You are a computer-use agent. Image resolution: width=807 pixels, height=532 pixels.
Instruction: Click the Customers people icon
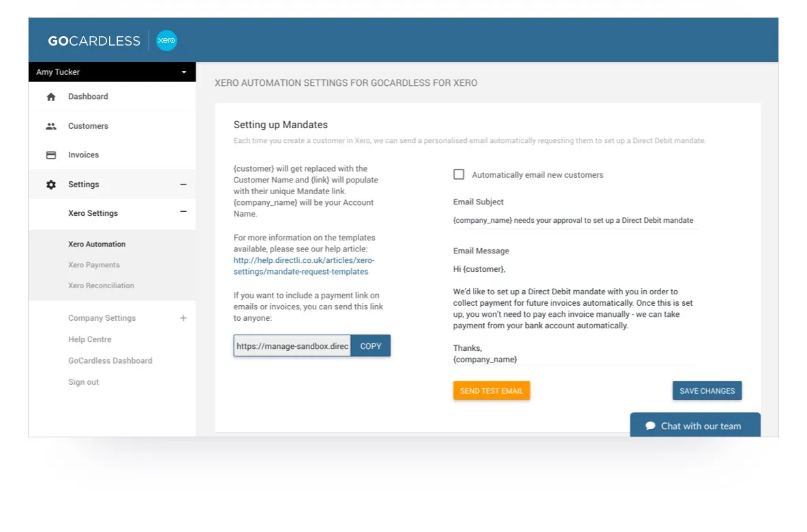(51, 126)
